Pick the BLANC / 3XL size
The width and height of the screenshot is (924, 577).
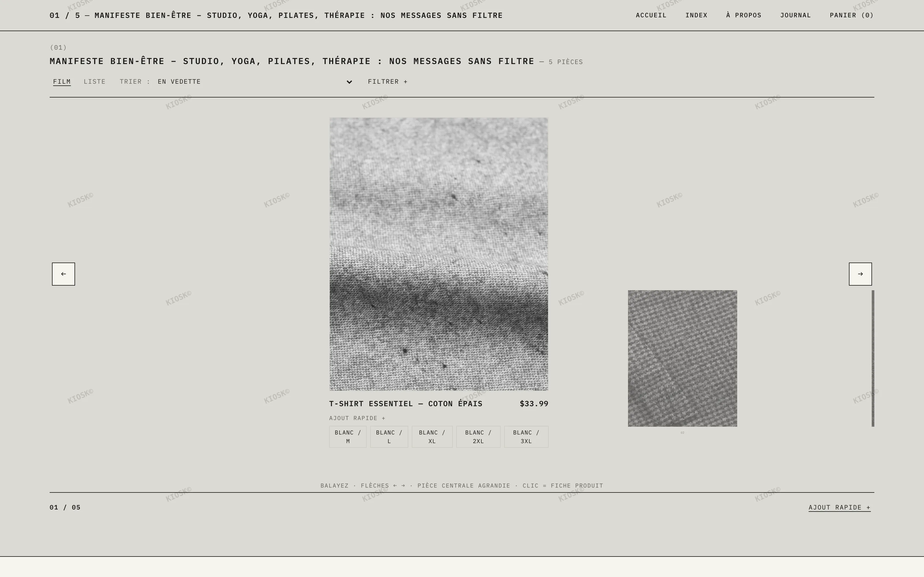[526, 437]
